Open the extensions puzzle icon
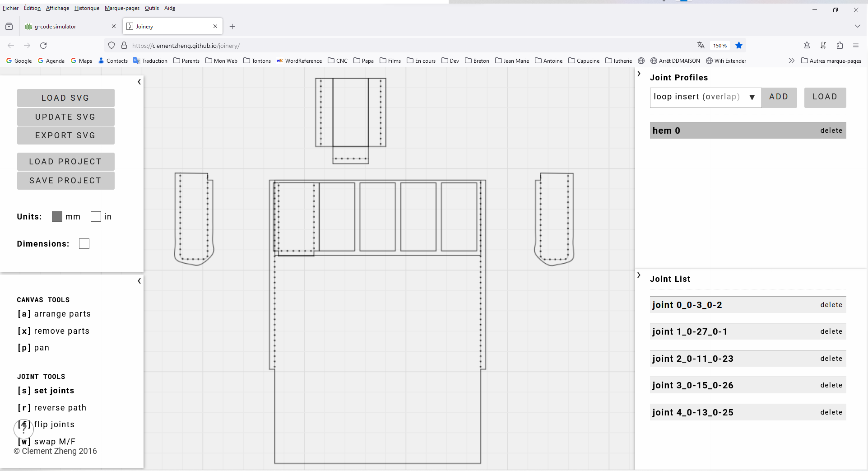Viewport: 868px width, 471px height. (x=839, y=46)
